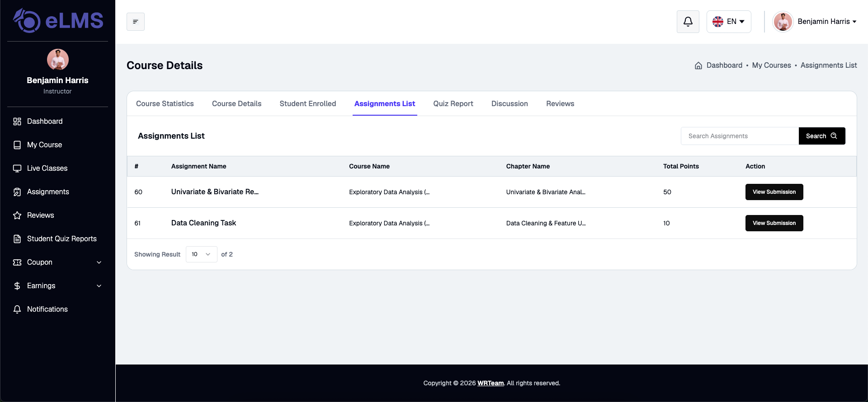The width and height of the screenshot is (868, 402).
Task: Open the WRTeam footer link
Action: click(x=491, y=383)
